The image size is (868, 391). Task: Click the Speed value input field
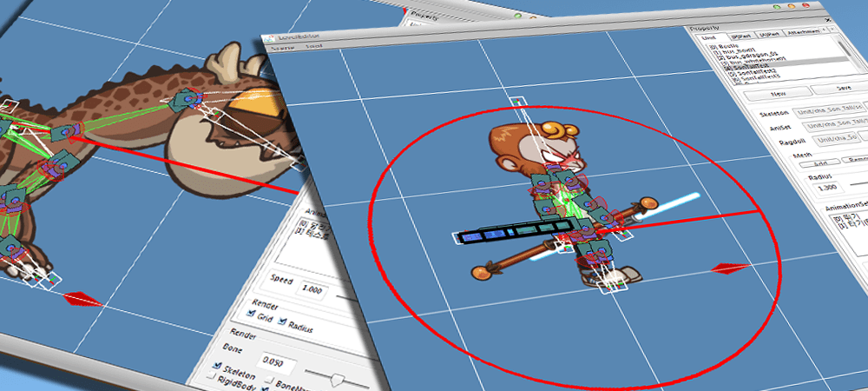click(314, 288)
